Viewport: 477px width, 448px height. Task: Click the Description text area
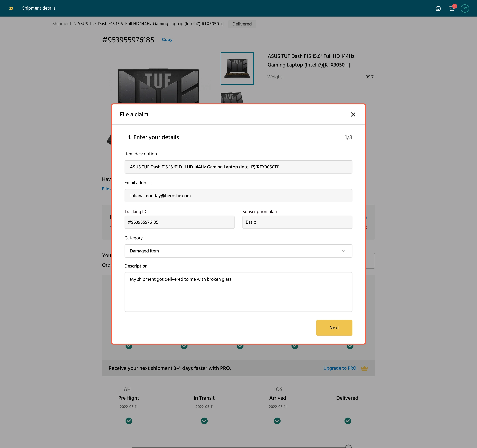(x=238, y=292)
